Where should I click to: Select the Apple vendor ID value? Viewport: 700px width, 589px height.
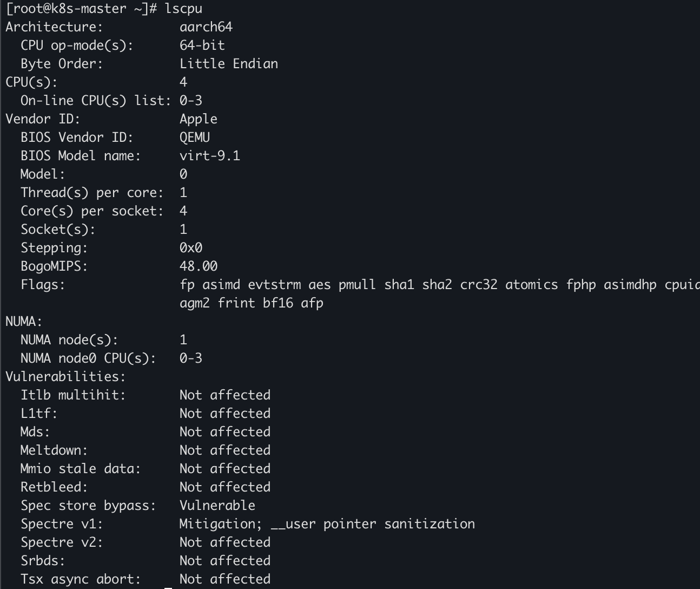pyautogui.click(x=199, y=120)
